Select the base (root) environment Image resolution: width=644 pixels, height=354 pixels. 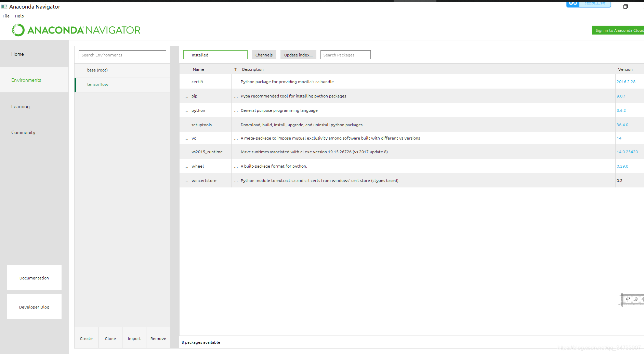point(122,70)
